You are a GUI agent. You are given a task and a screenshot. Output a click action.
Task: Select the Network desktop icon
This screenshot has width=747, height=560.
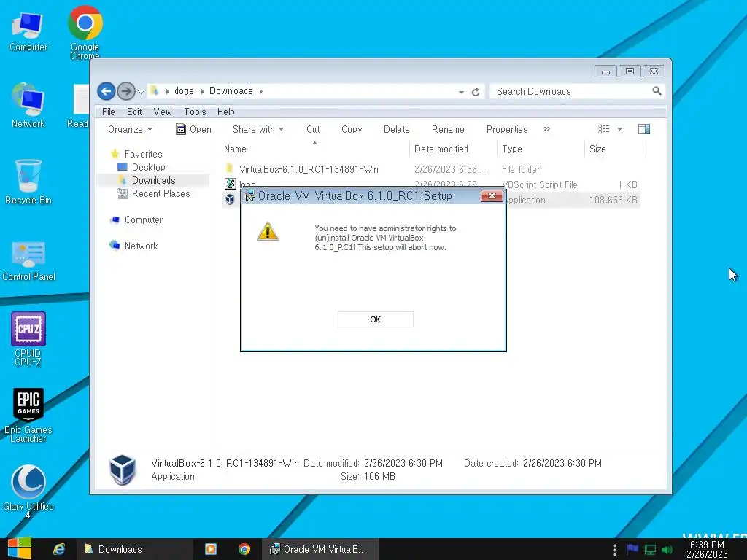click(28, 105)
